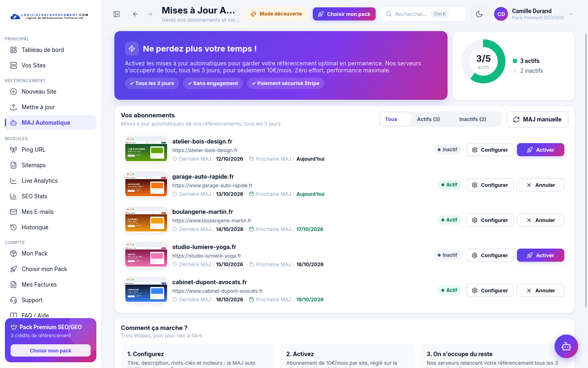The width and height of the screenshot is (588, 368).
Task: Click the Mes E-mails envelope icon
Action: (13, 212)
